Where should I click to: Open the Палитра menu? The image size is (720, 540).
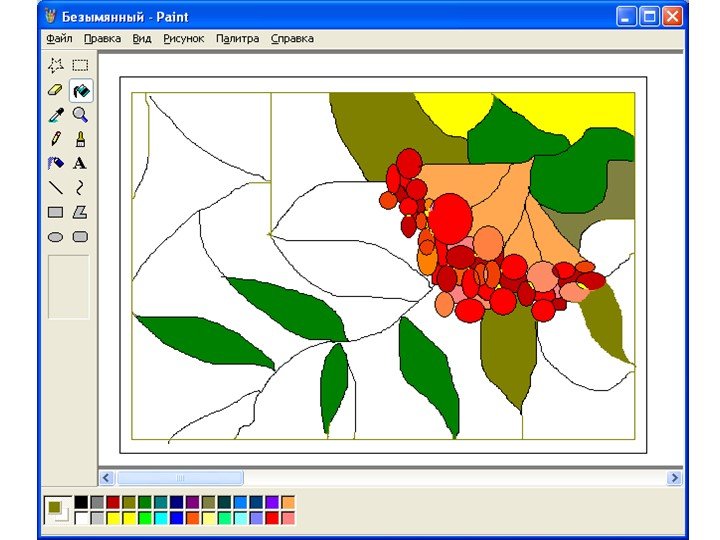coord(237,39)
